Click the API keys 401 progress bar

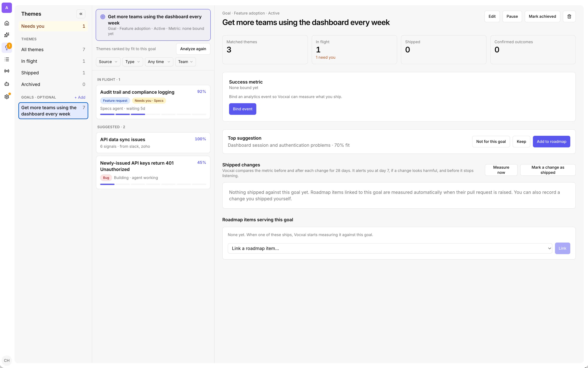[x=153, y=184]
